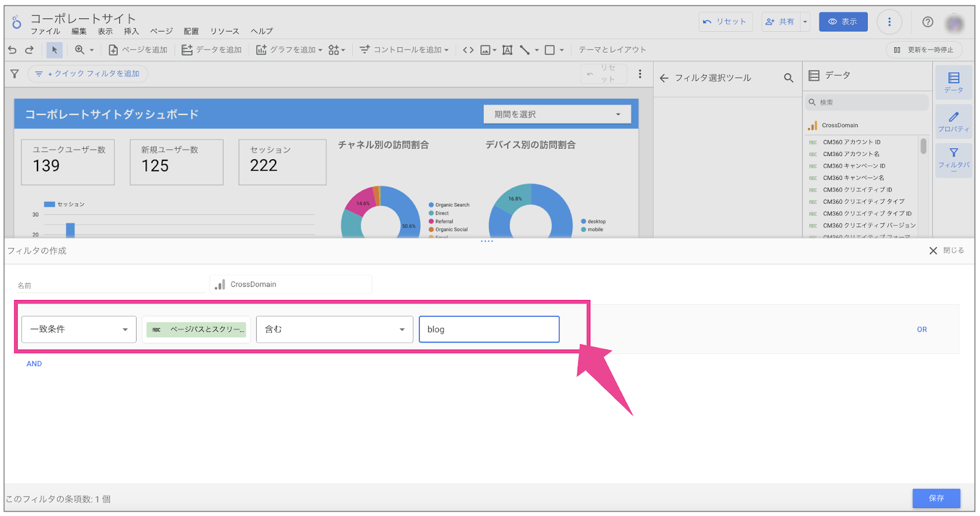
Task: Click the Looker Studio logo icon
Action: pos(17,23)
